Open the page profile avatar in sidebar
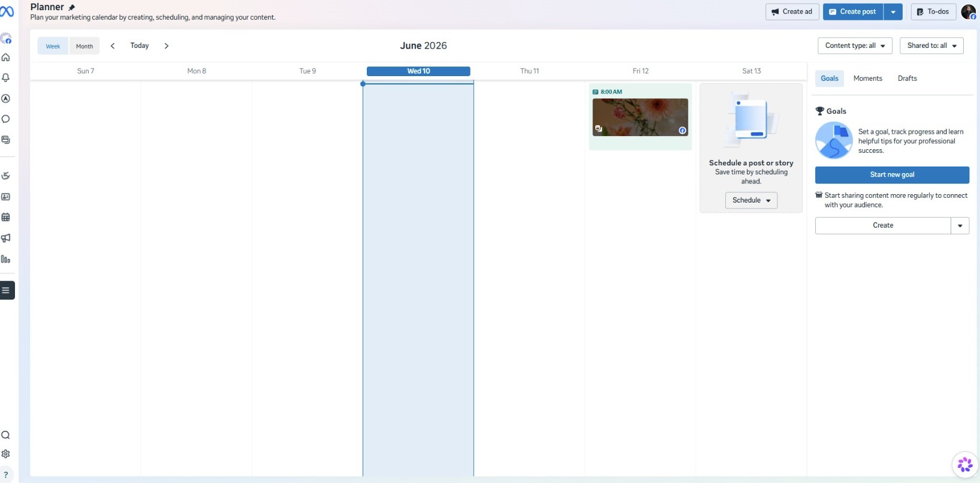 tap(6, 39)
